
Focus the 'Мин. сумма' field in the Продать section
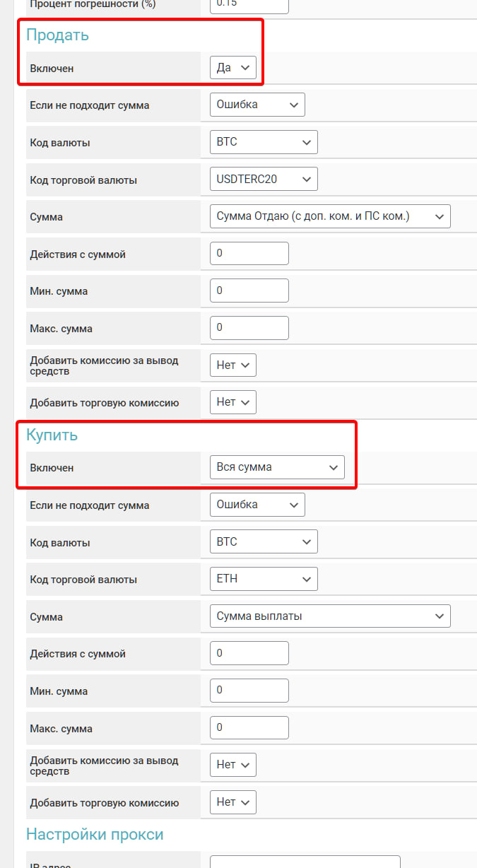point(249,291)
